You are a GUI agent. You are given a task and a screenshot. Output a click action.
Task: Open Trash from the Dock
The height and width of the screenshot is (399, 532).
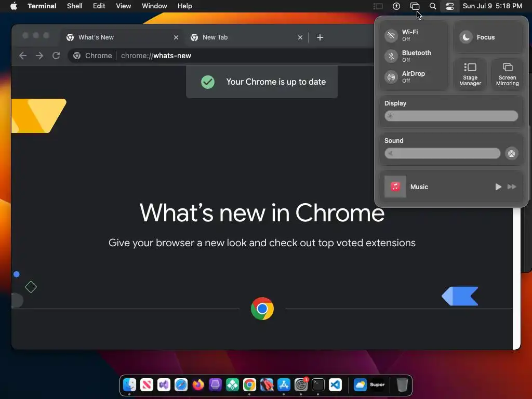(402, 385)
